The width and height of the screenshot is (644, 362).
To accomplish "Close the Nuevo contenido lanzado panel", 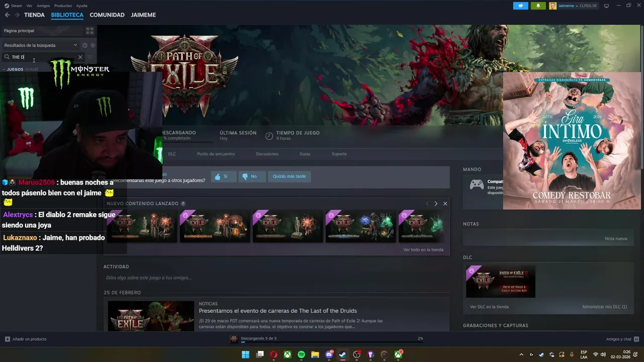I will (445, 204).
